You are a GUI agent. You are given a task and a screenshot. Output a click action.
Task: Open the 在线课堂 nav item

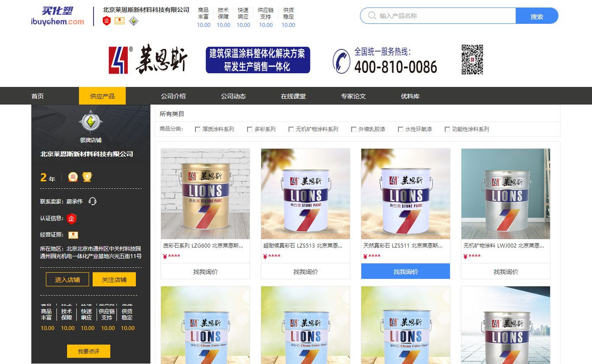[x=293, y=96]
